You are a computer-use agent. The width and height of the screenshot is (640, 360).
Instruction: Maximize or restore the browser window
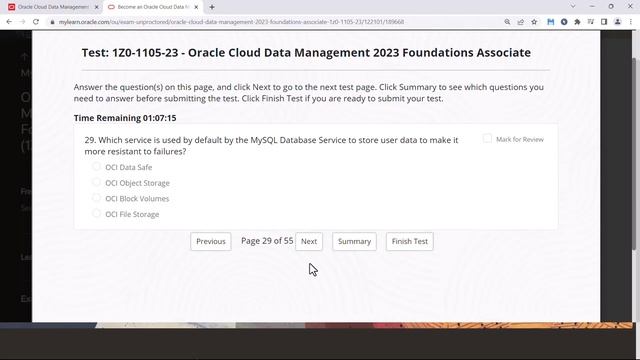click(x=611, y=7)
